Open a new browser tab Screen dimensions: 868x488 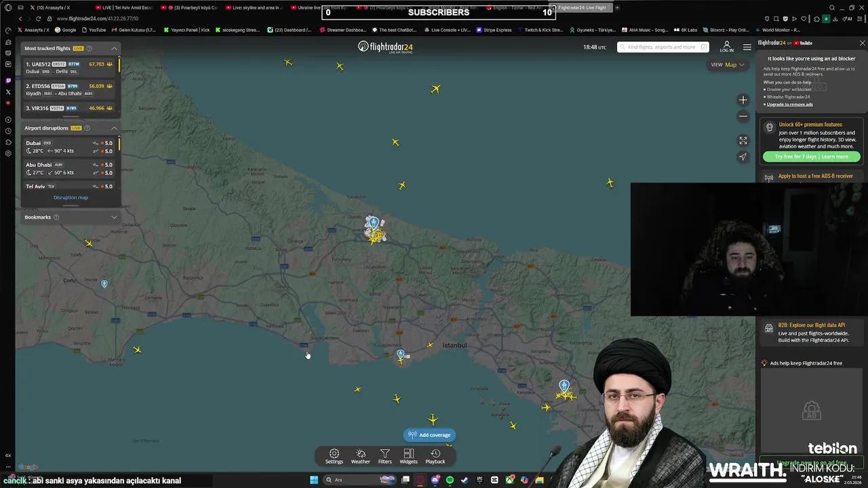click(x=617, y=7)
